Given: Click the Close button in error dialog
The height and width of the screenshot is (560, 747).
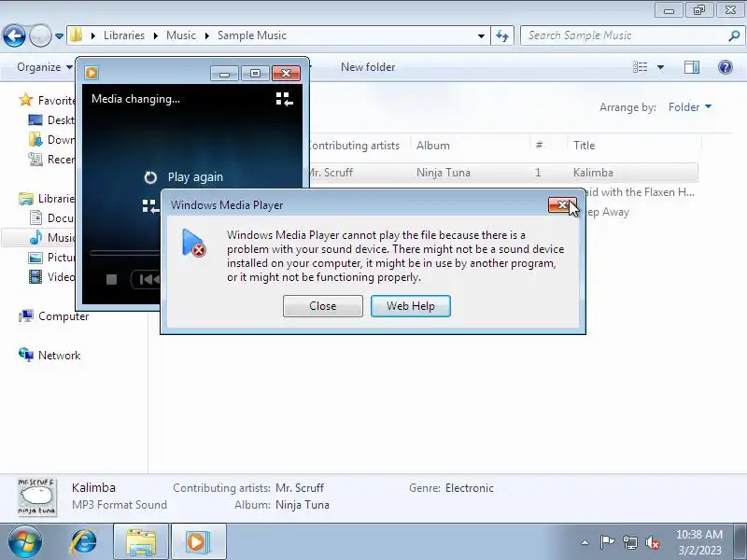Looking at the screenshot, I should [x=322, y=306].
